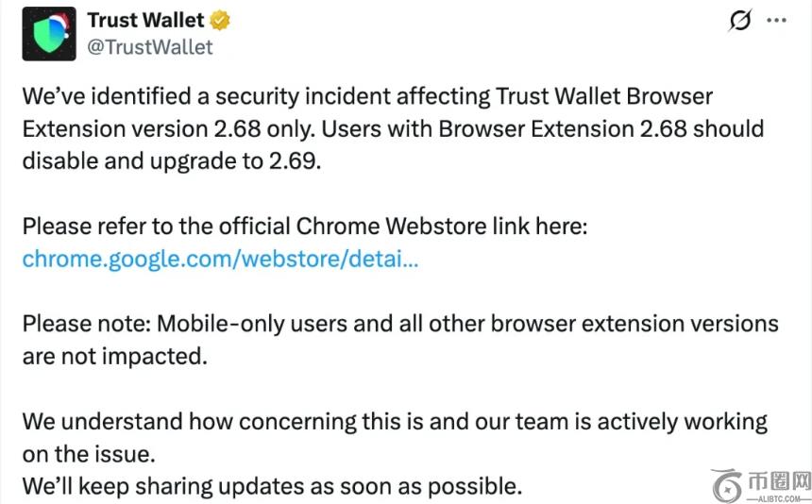Image resolution: width=812 pixels, height=504 pixels.
Task: Click the line starting "We've identified a security"
Action: point(367,96)
